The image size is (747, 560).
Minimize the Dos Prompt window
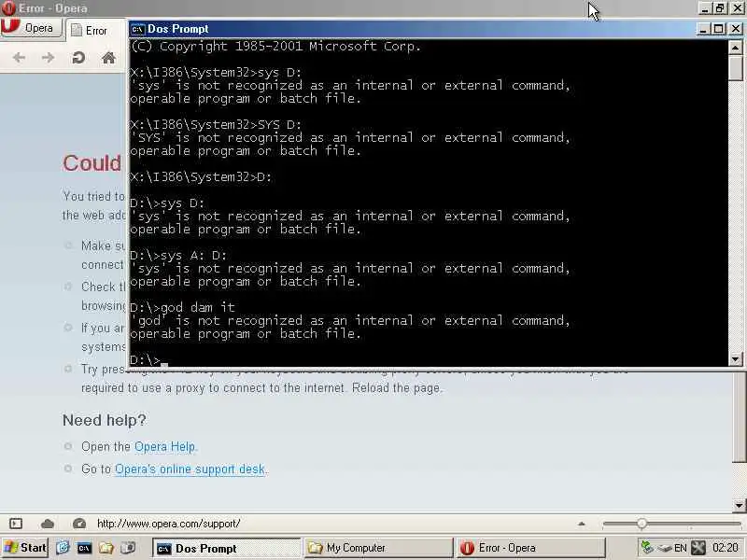pos(704,29)
